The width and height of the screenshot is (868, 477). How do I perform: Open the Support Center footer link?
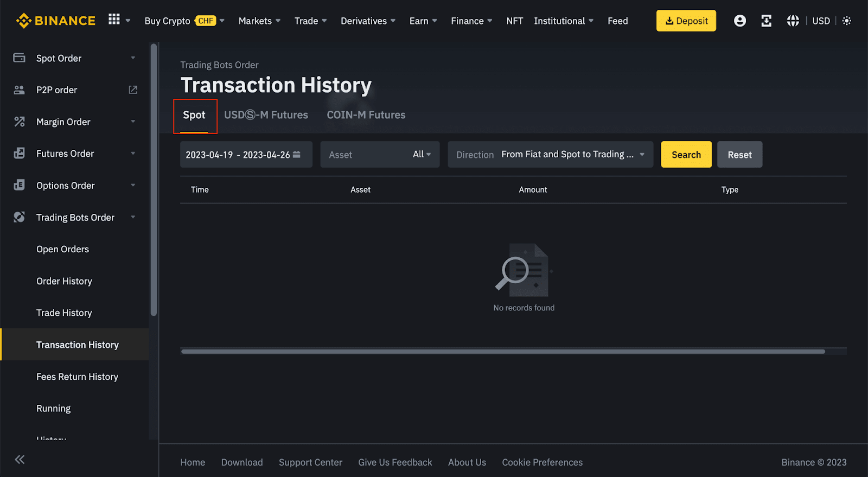tap(310, 462)
